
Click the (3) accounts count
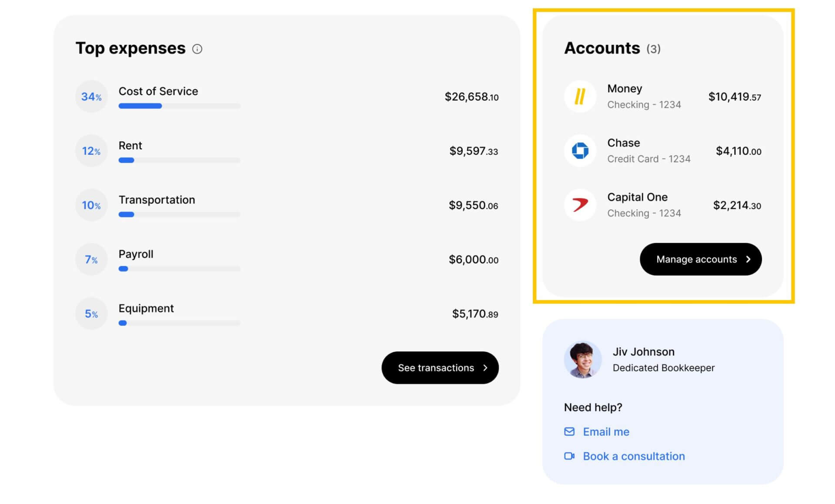tap(653, 49)
